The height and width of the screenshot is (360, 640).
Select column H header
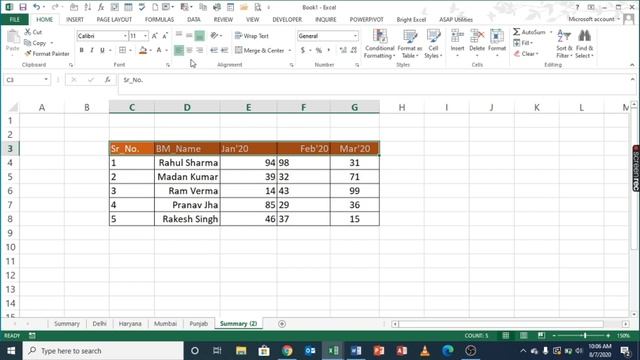coord(402,107)
